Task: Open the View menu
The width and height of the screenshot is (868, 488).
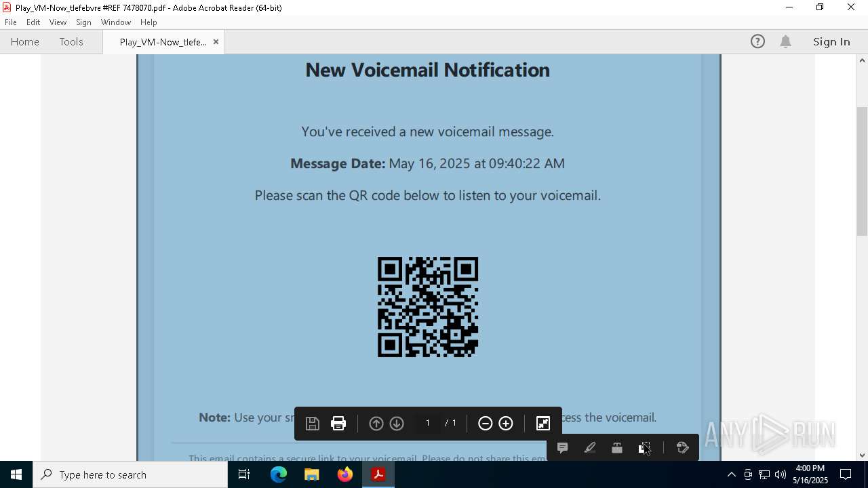Action: click(x=58, y=22)
